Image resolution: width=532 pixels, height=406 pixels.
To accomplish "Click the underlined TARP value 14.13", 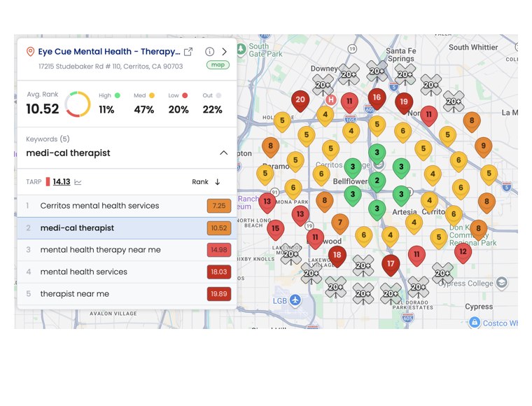I will point(62,182).
